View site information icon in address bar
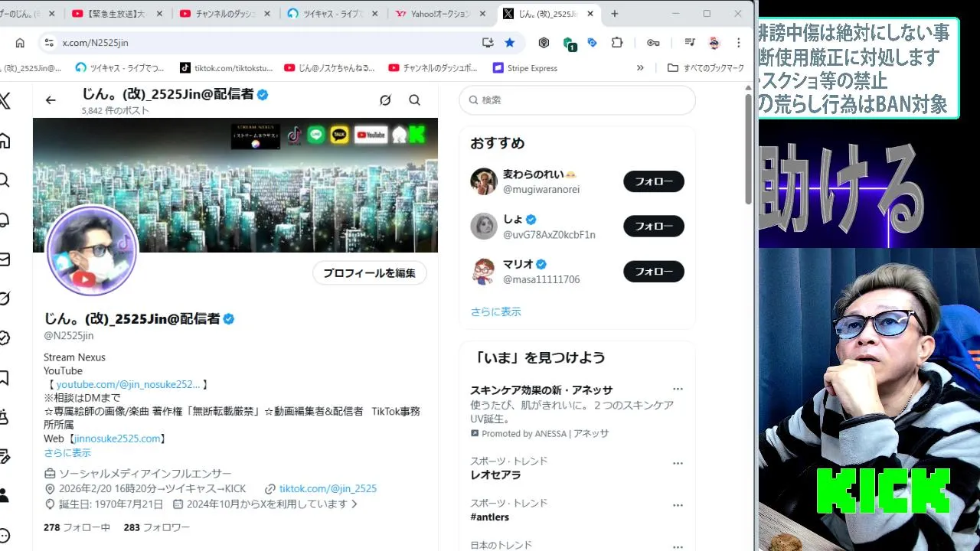The height and width of the screenshot is (551, 980). pos(49,43)
